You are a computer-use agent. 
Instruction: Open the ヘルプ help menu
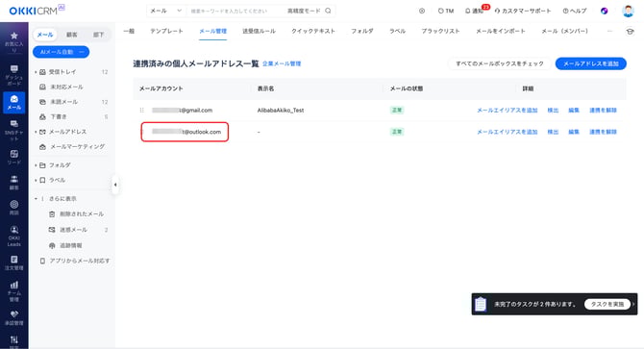[575, 12]
